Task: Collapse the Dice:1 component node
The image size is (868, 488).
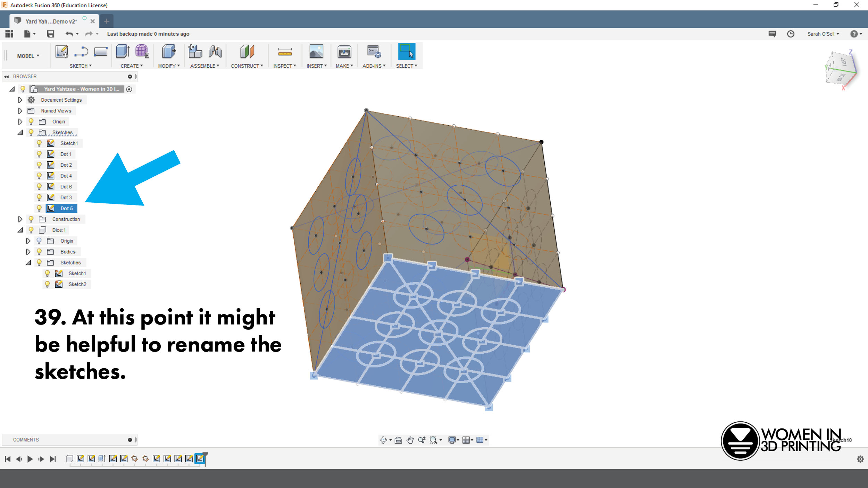Action: [20, 230]
